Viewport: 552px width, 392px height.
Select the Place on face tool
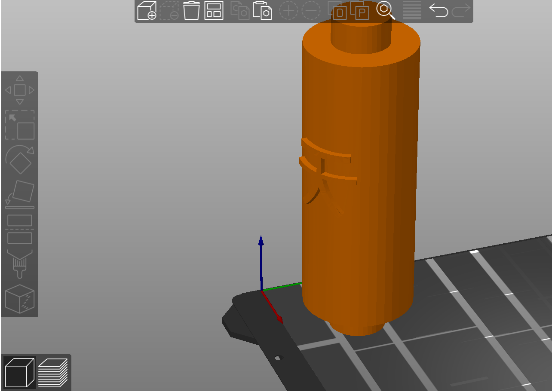pos(20,194)
